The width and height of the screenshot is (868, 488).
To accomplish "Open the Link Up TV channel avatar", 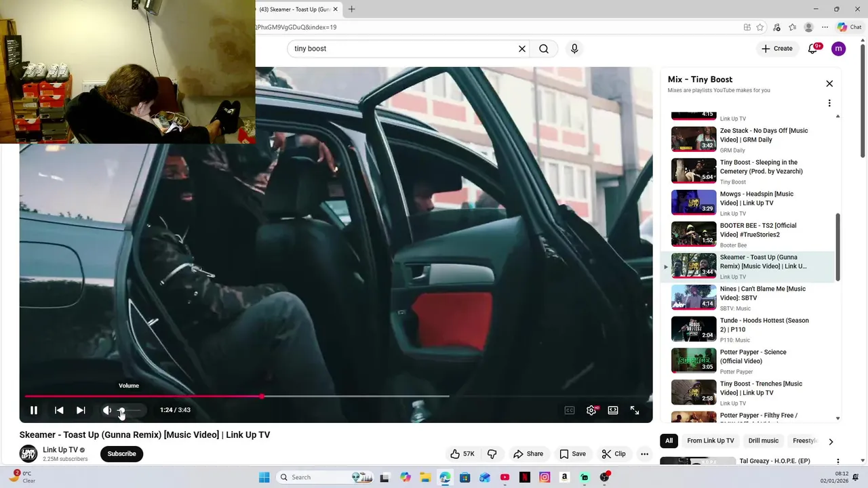I will pos(28,453).
